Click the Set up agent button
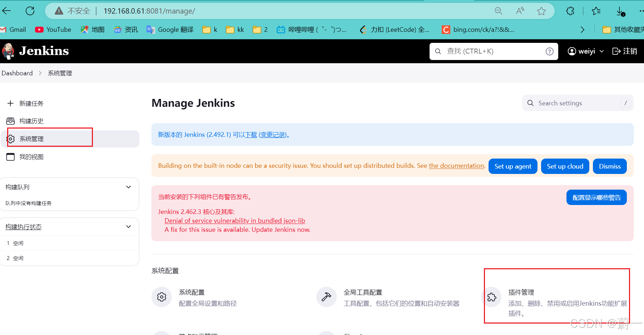This screenshot has width=644, height=335. coord(513,166)
